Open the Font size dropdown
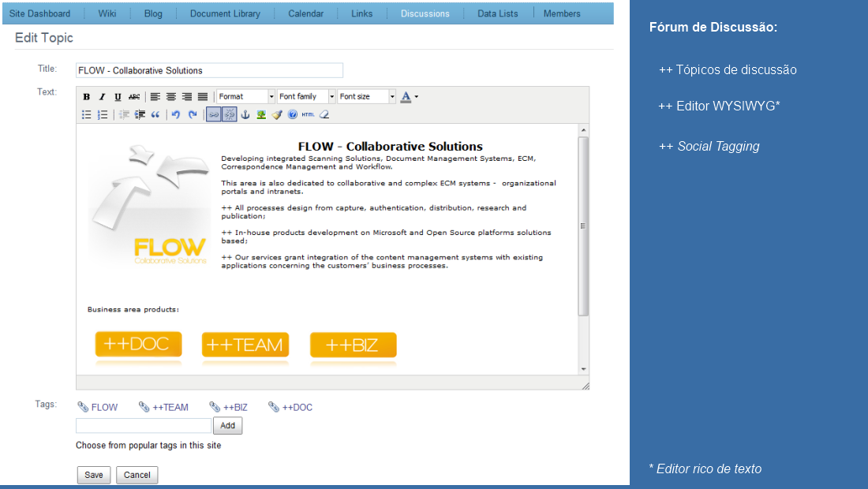Viewport: 868px width, 489px height. 366,96
